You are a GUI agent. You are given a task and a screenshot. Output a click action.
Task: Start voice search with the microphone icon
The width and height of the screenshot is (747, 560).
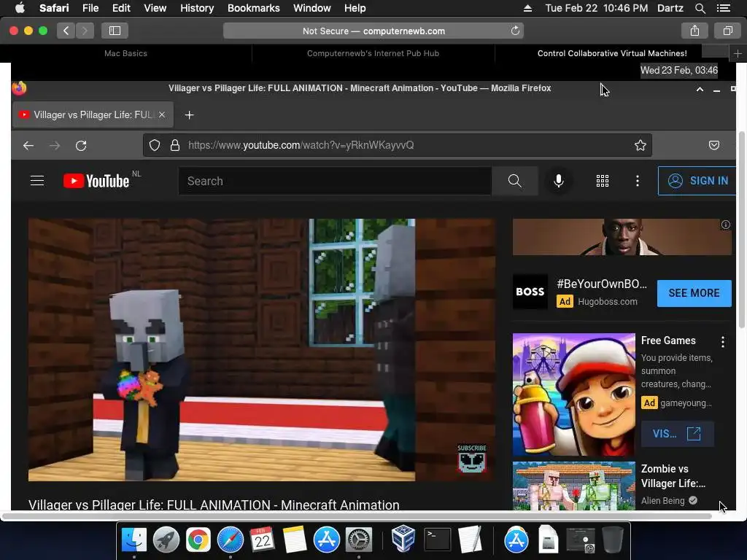coord(558,181)
